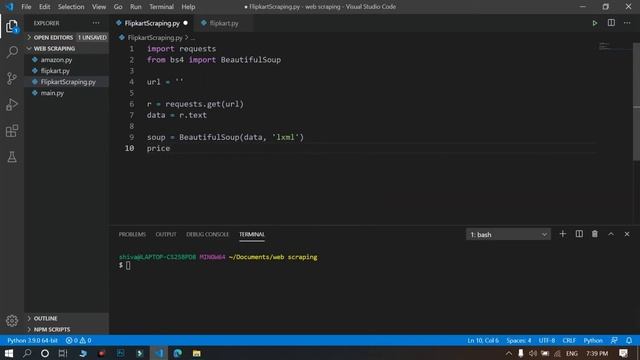
Task: Click the feedback icon in status bar
Action: [614, 340]
